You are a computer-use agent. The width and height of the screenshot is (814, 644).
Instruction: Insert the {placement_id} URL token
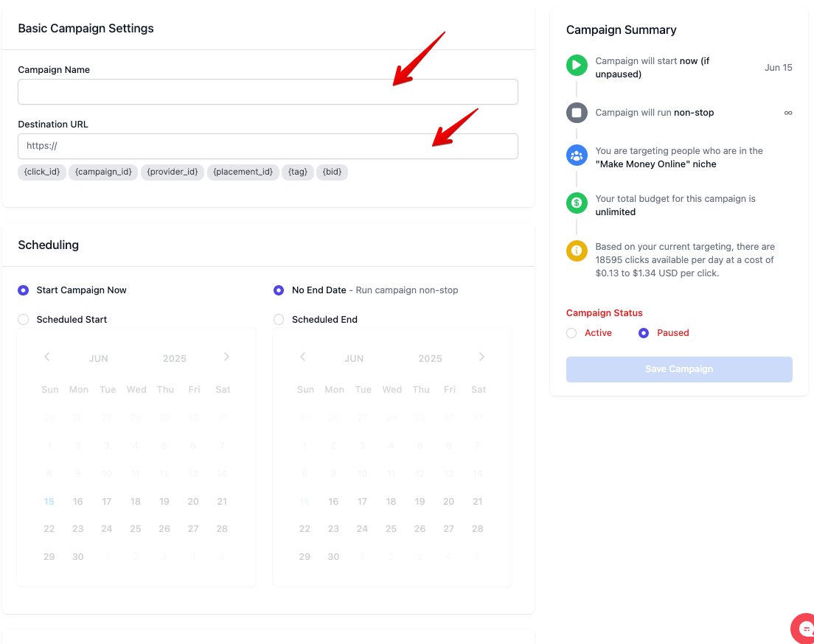click(243, 172)
